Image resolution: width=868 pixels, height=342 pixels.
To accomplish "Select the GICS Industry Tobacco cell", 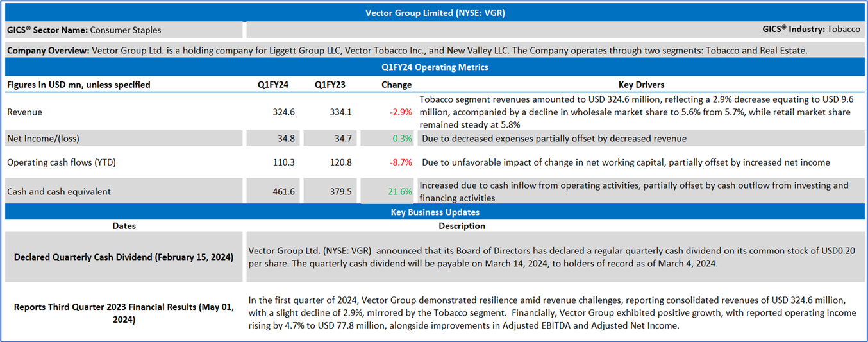I will pos(811,30).
